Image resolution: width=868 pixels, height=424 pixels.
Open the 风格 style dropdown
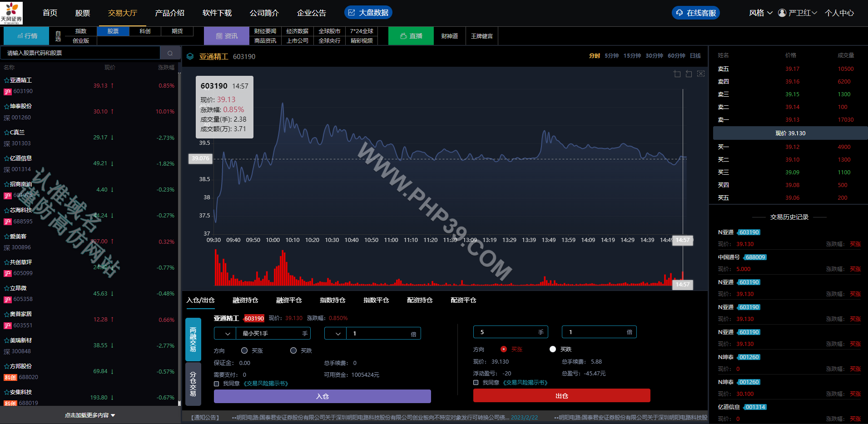pyautogui.click(x=760, y=13)
